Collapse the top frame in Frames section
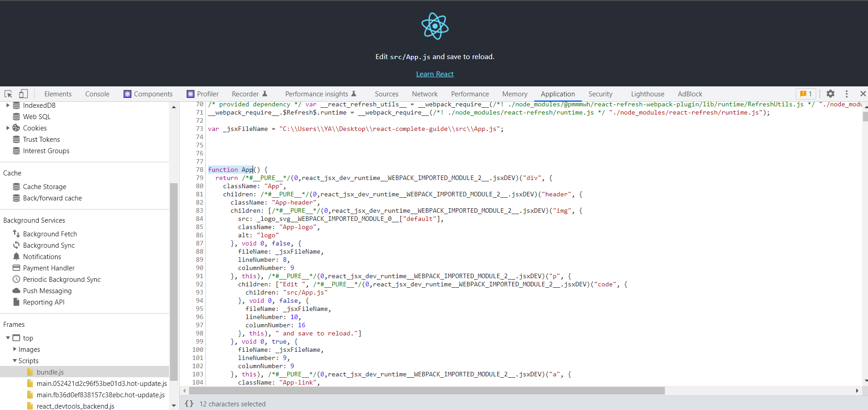This screenshot has height=410, width=868. [x=7, y=338]
